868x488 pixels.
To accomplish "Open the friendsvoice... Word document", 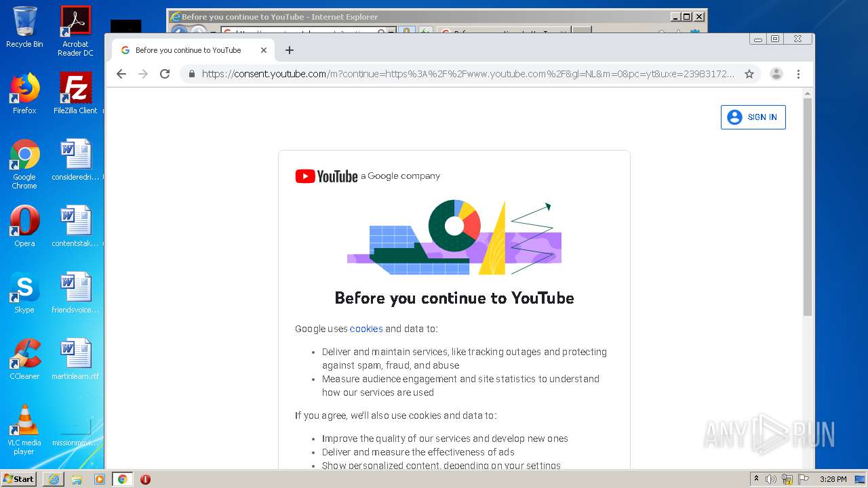I will click(75, 293).
